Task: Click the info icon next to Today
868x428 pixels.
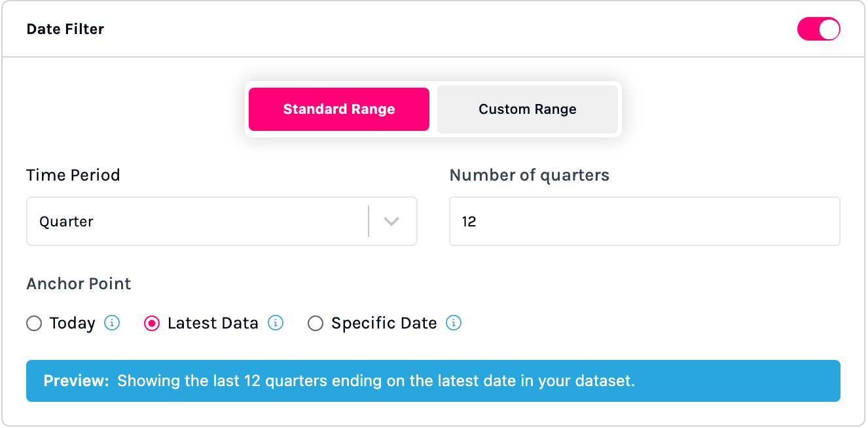Action: click(112, 323)
